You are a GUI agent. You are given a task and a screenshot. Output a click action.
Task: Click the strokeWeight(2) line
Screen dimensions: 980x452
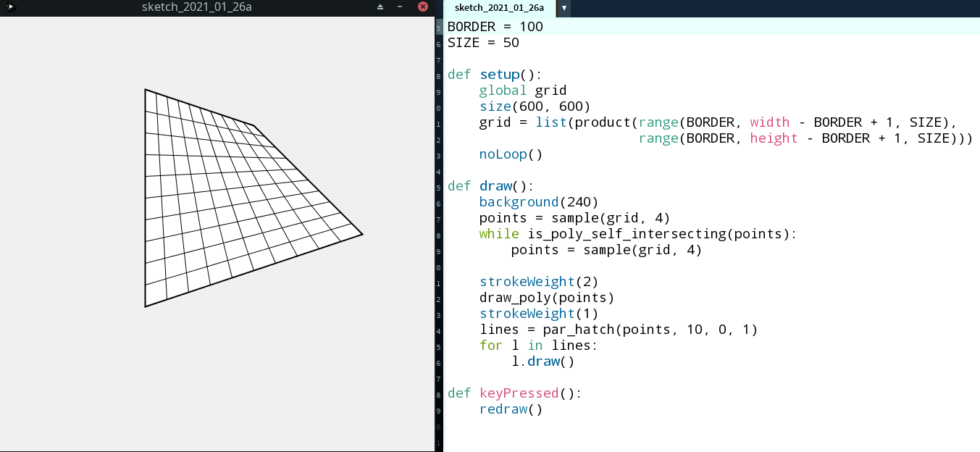pyautogui.click(x=539, y=282)
